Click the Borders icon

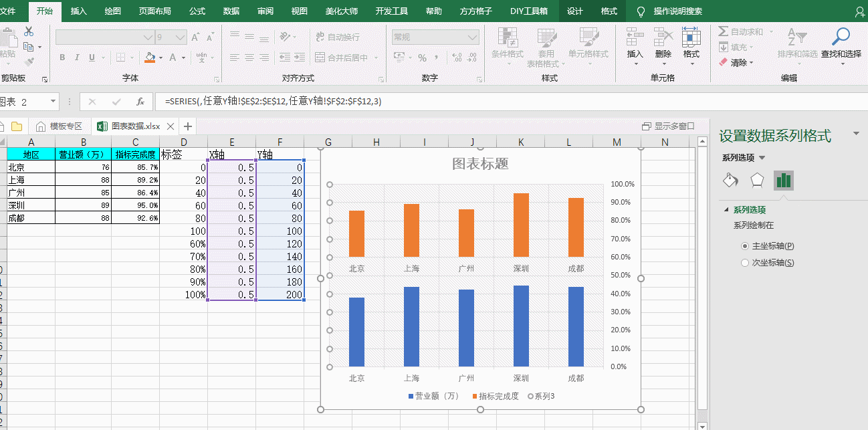coord(120,58)
